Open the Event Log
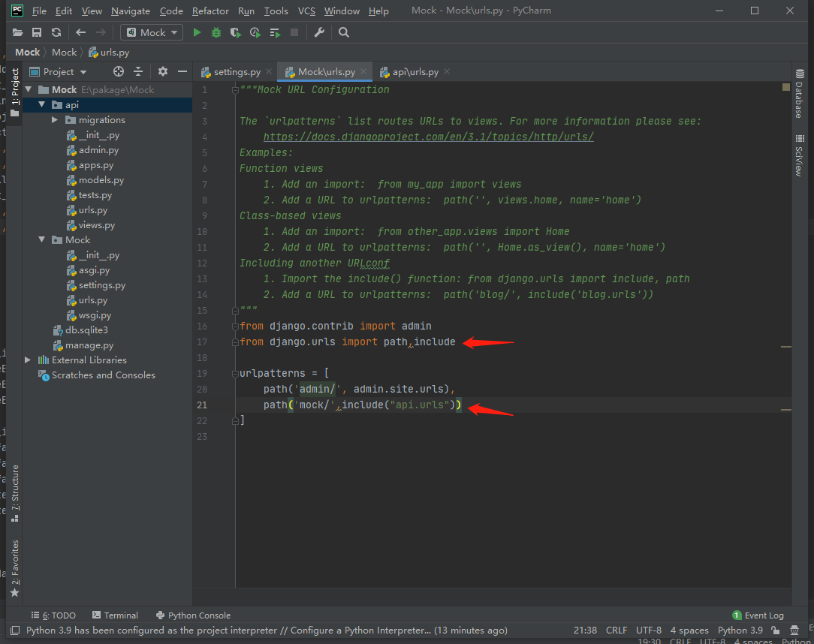 [758, 615]
